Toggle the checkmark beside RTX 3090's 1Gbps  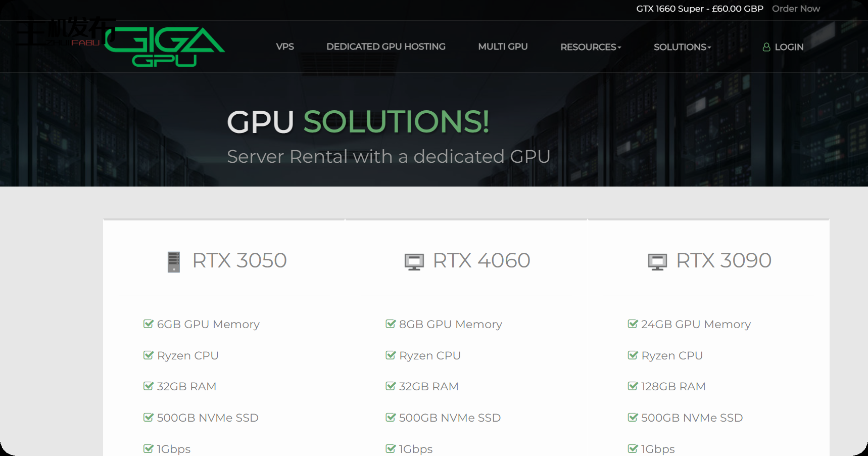click(x=633, y=448)
